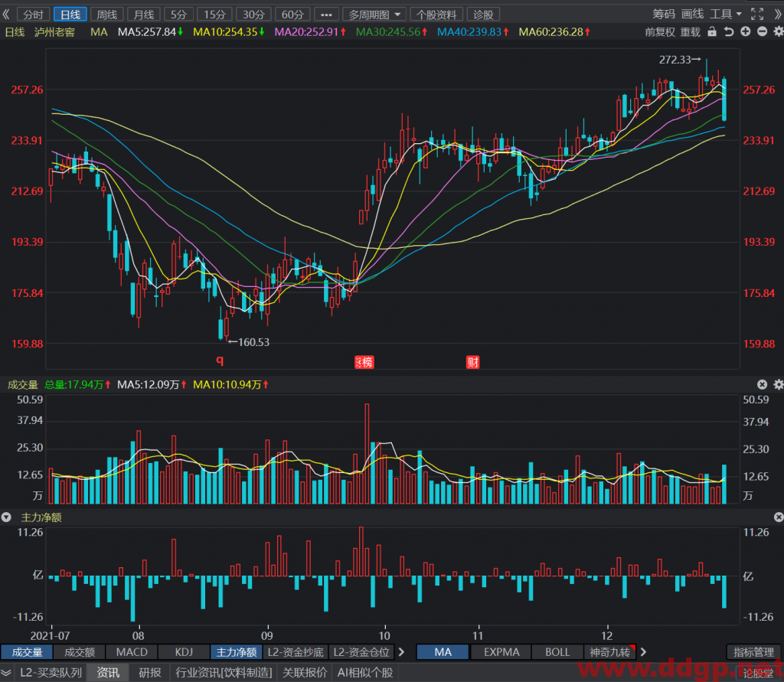Change 前复权 price adjustment mode
This screenshot has height=682, width=784.
[x=660, y=32]
